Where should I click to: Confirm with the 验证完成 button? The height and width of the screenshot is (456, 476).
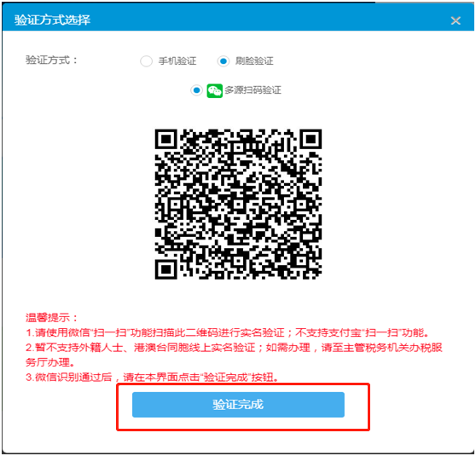pos(238,405)
